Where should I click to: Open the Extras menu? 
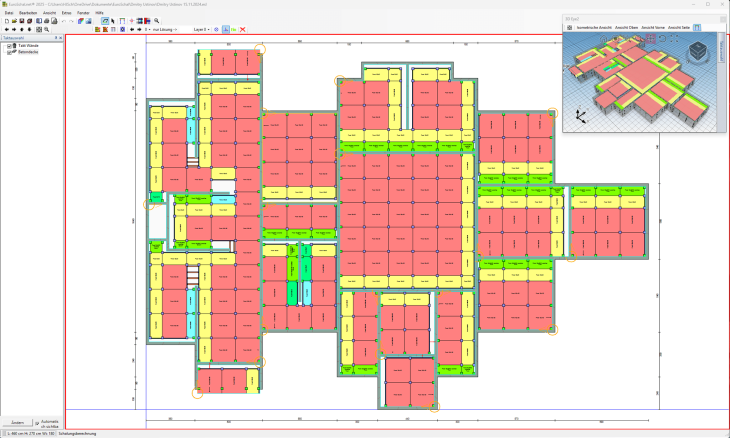click(x=66, y=12)
